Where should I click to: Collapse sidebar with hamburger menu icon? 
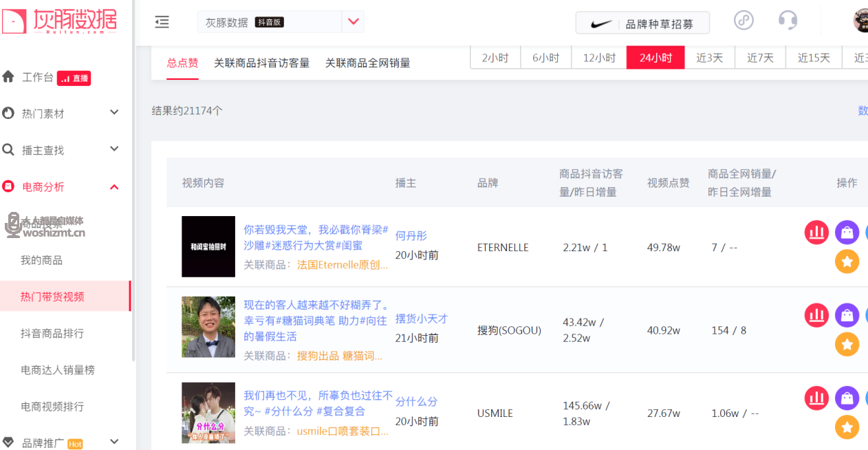[x=162, y=22]
